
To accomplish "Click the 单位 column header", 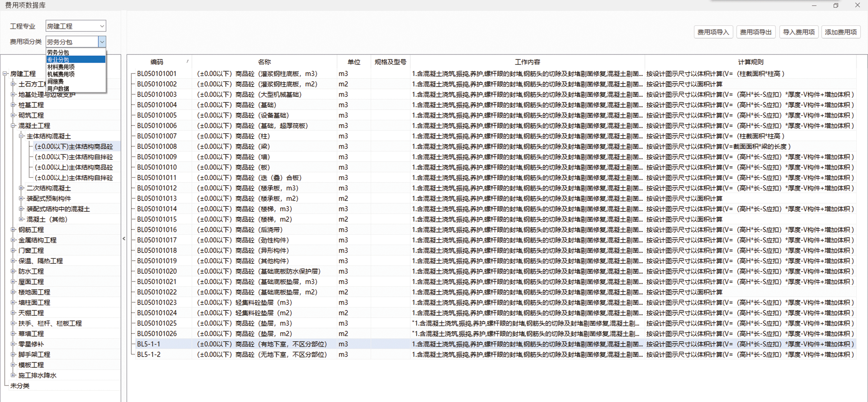I will 354,62.
